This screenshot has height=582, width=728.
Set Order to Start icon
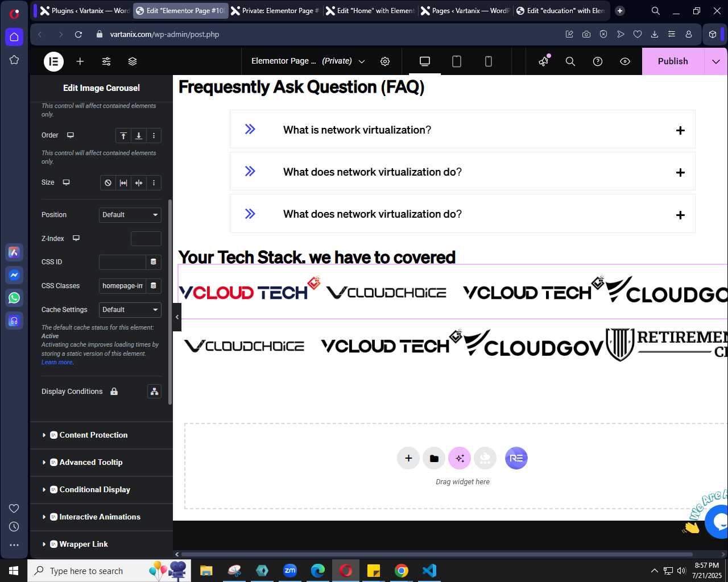pyautogui.click(x=123, y=135)
